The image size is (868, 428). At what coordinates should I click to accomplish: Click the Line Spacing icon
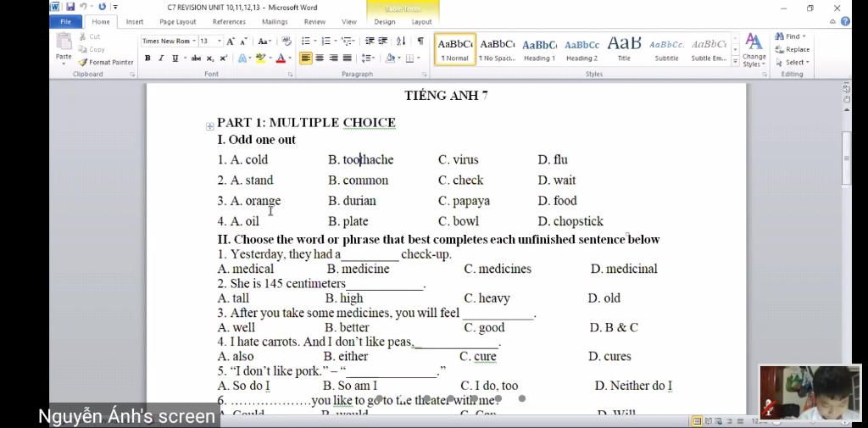365,58
